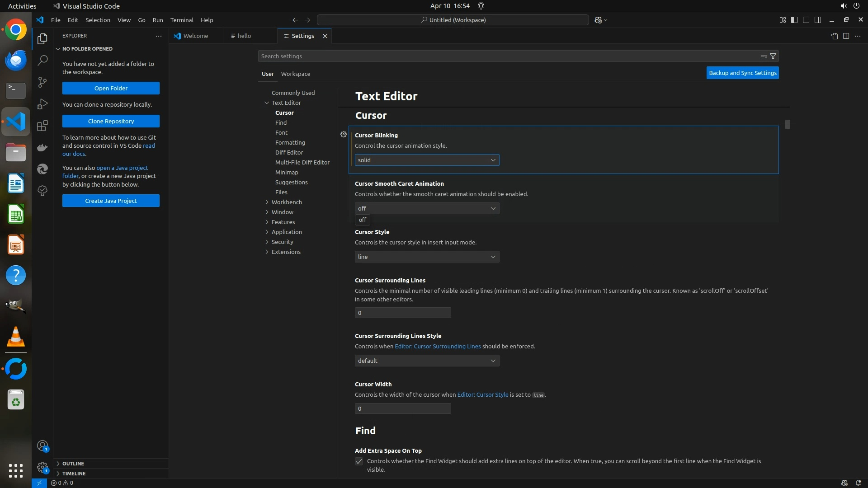Open the Terminal menu
The image size is (868, 488).
tap(182, 20)
